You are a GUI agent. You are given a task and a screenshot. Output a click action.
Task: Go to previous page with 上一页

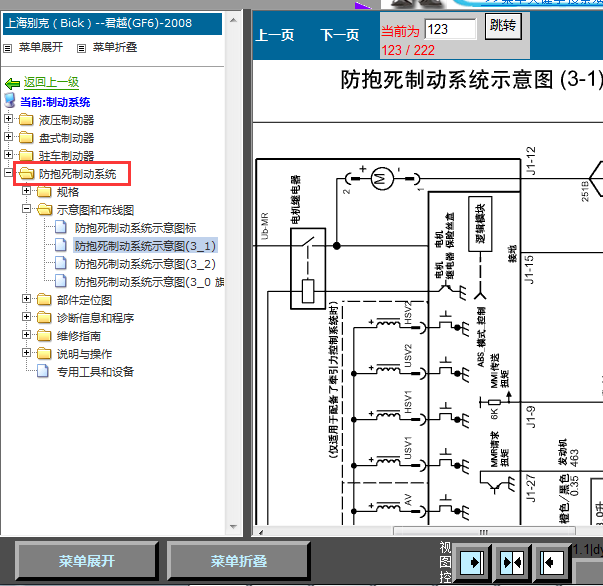275,35
